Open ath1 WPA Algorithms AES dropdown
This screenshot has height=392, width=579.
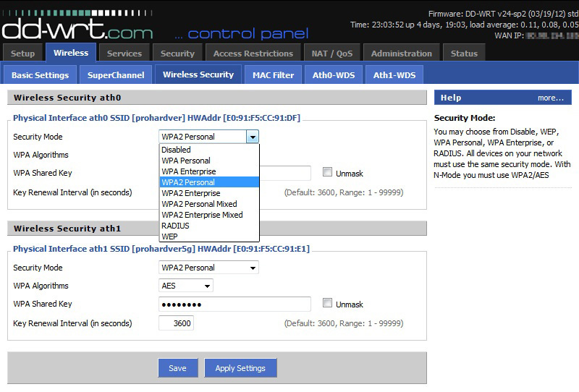(x=186, y=286)
